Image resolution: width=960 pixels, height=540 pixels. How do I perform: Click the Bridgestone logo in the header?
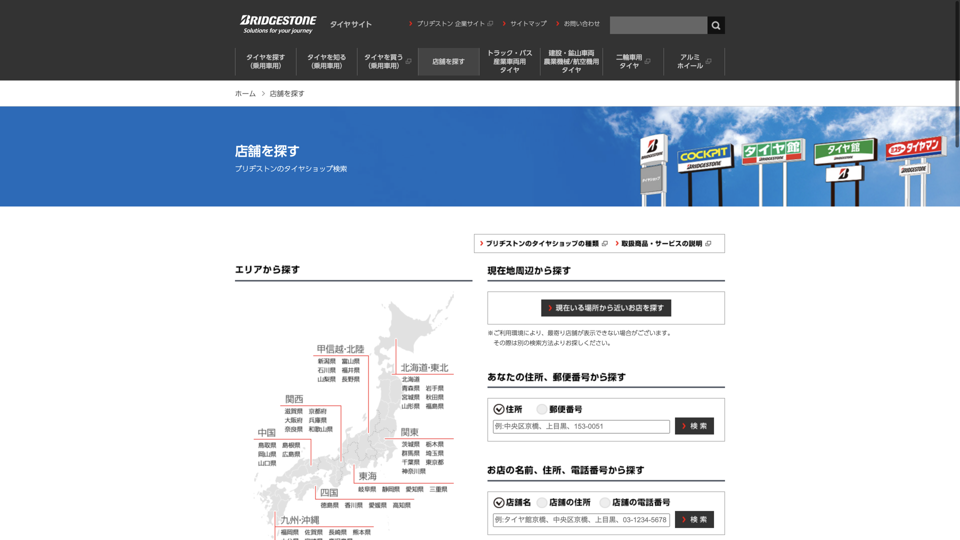click(278, 24)
